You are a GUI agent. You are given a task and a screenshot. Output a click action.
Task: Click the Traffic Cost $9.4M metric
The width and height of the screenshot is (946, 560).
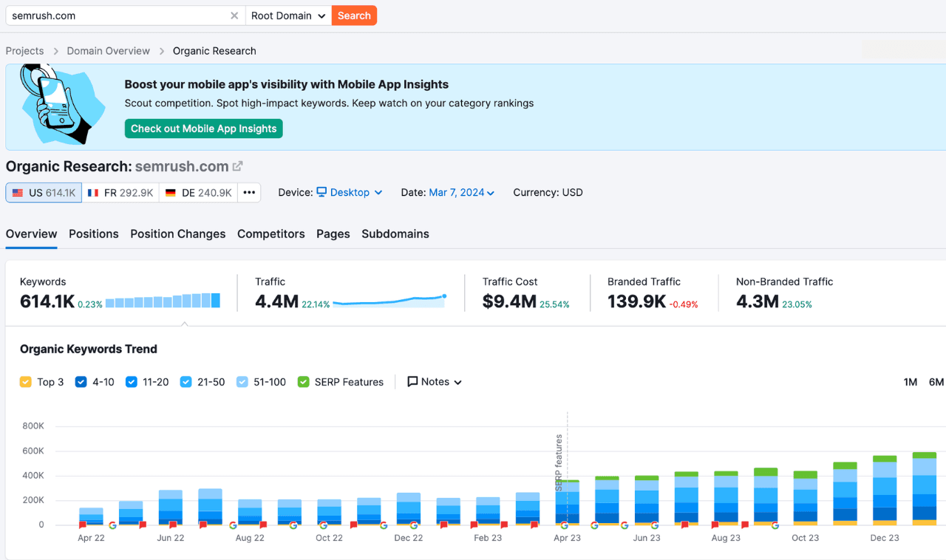(509, 301)
